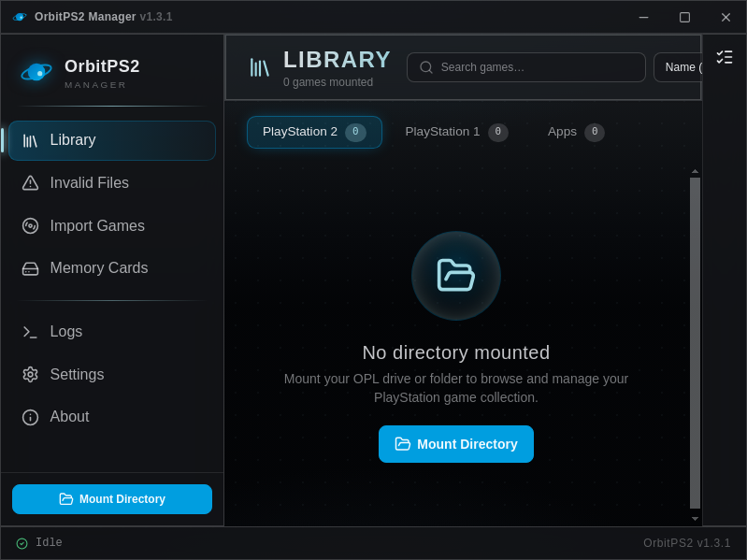Open the Import Games section
747x560 pixels.
tap(112, 225)
